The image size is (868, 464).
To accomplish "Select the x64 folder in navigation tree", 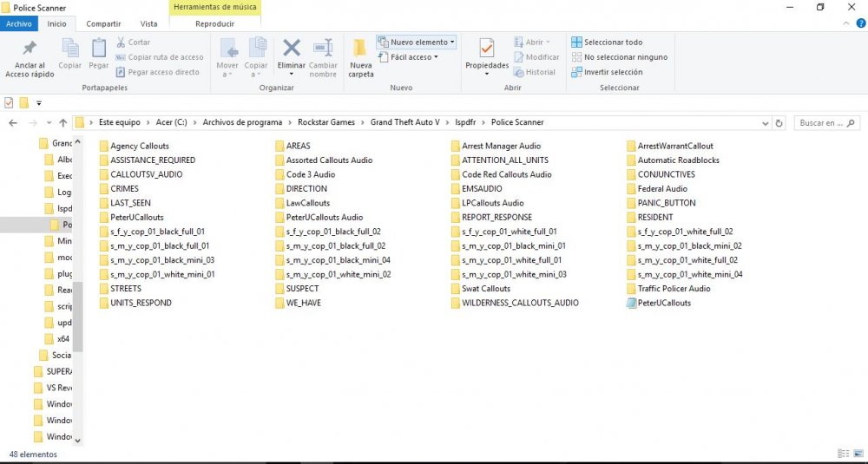I will 57,339.
